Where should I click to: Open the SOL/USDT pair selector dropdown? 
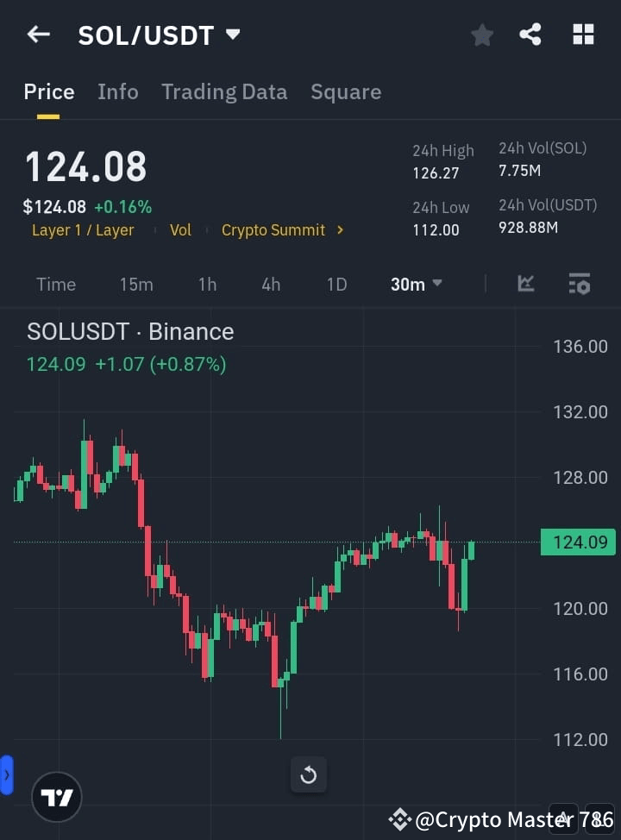[x=160, y=34]
